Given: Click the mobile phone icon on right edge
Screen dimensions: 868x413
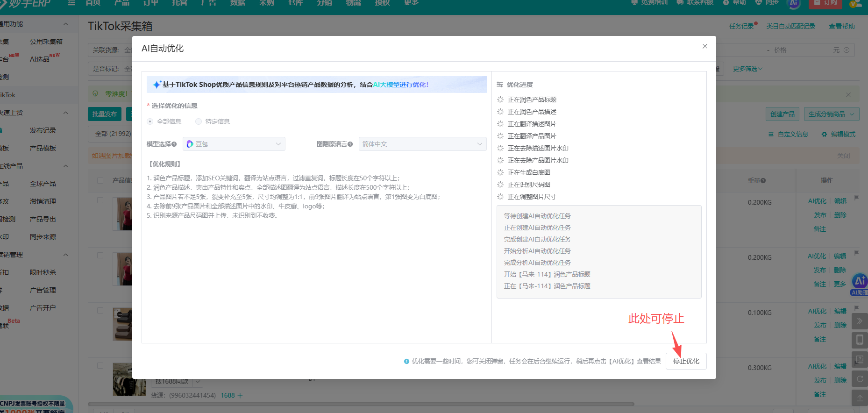Looking at the screenshot, I should (x=860, y=340).
